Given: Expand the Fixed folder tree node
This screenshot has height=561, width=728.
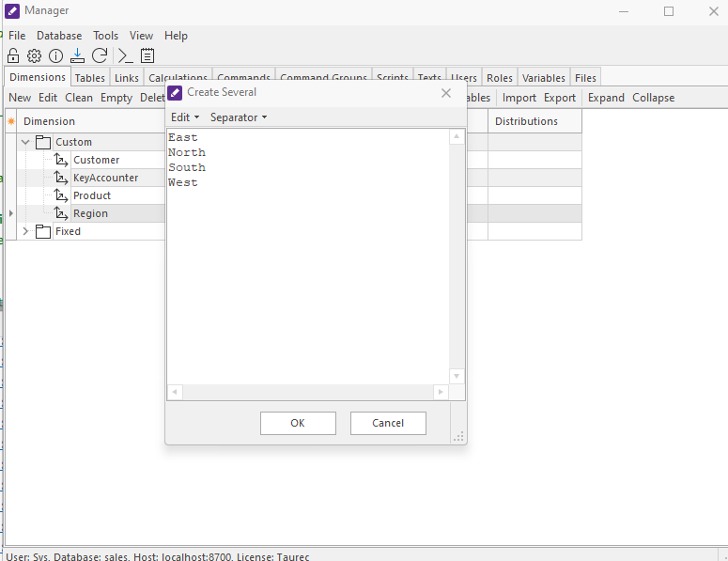Looking at the screenshot, I should [25, 231].
